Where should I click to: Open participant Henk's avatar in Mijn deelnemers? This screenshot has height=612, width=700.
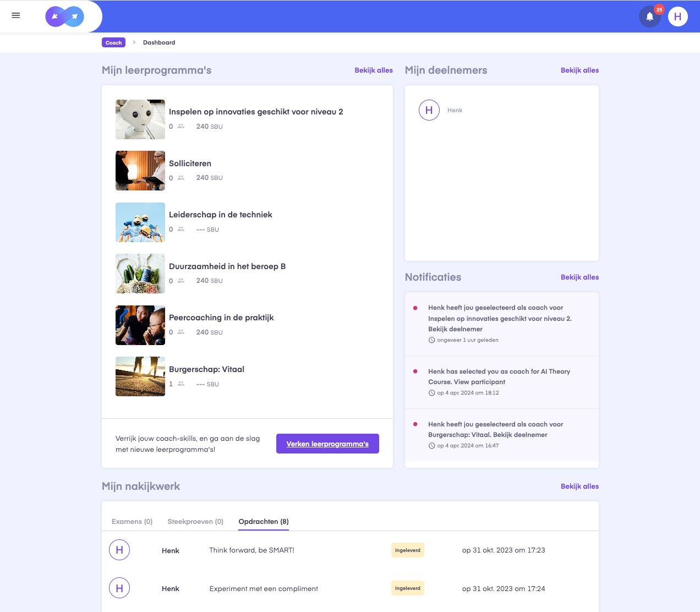(x=429, y=110)
